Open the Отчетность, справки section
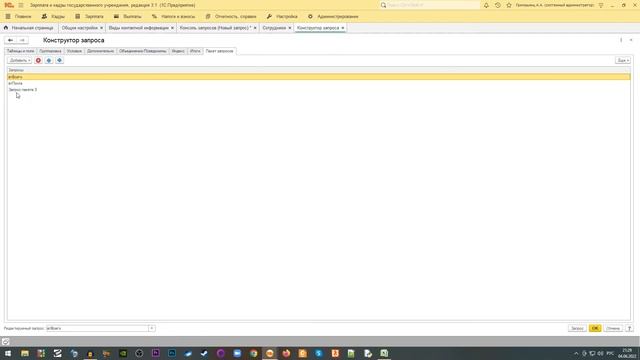The width and height of the screenshot is (640, 360). tap(231, 16)
